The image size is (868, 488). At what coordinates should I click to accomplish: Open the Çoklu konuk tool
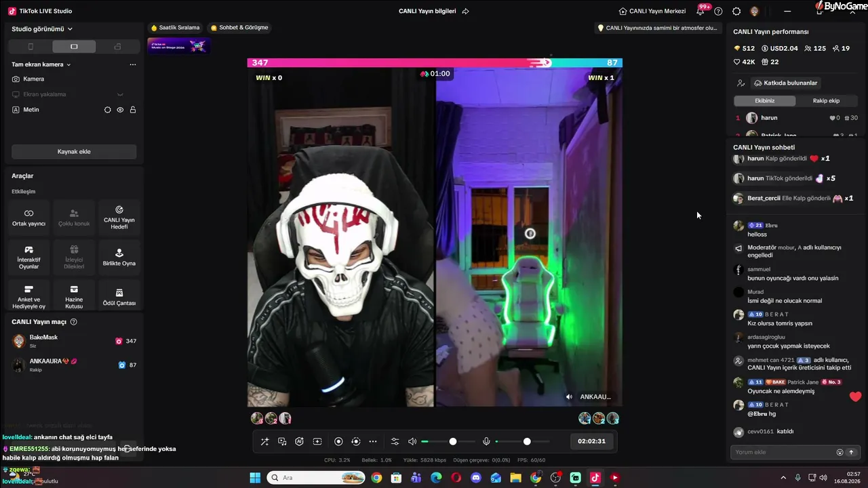(74, 218)
